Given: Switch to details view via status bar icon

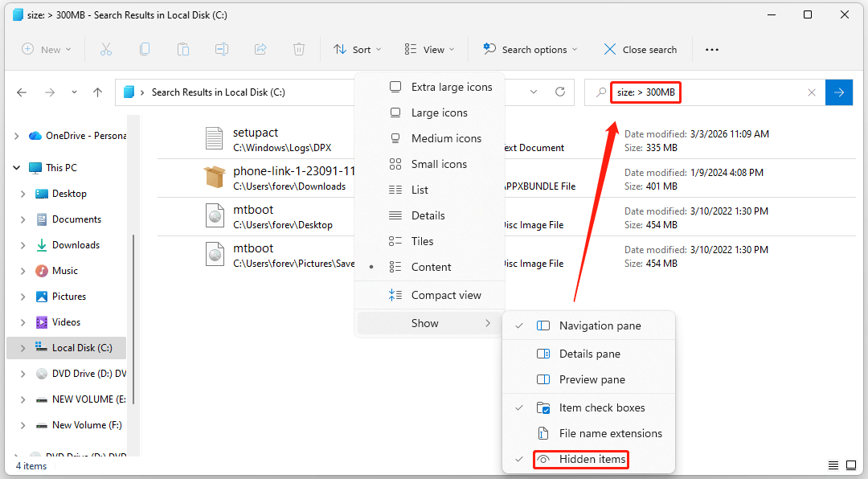Looking at the screenshot, I should (833, 465).
